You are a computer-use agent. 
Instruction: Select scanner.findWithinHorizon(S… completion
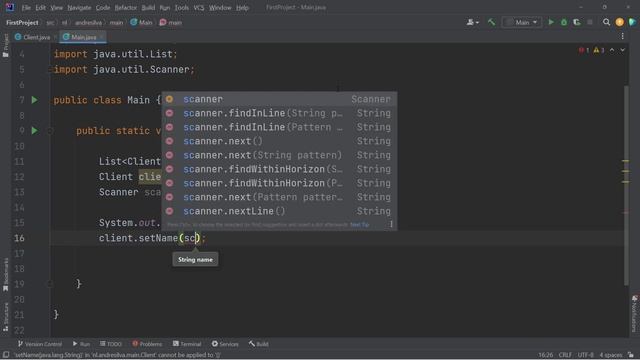[x=279, y=169]
